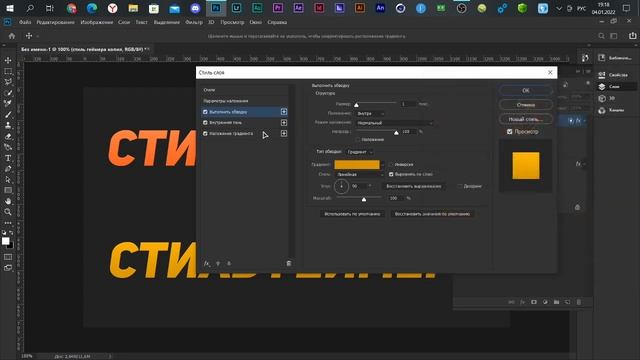
Task: Toggle the Inner Shadow effect checkbox
Action: pos(205,122)
